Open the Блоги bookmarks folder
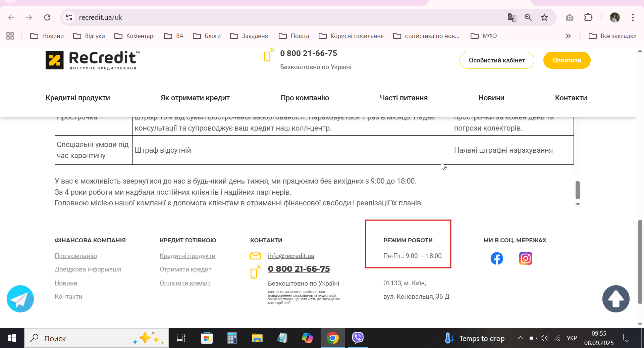Image resolution: width=644 pixels, height=348 pixels. (x=207, y=36)
